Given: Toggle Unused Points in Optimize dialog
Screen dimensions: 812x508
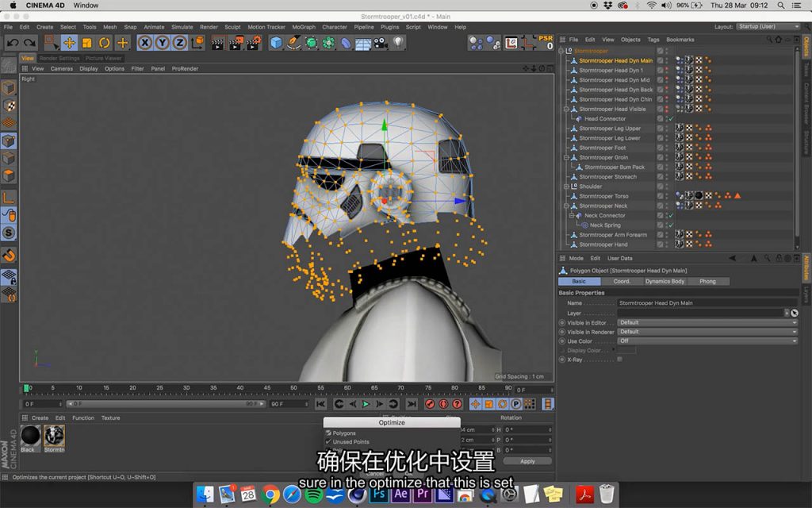Looking at the screenshot, I should (x=328, y=441).
